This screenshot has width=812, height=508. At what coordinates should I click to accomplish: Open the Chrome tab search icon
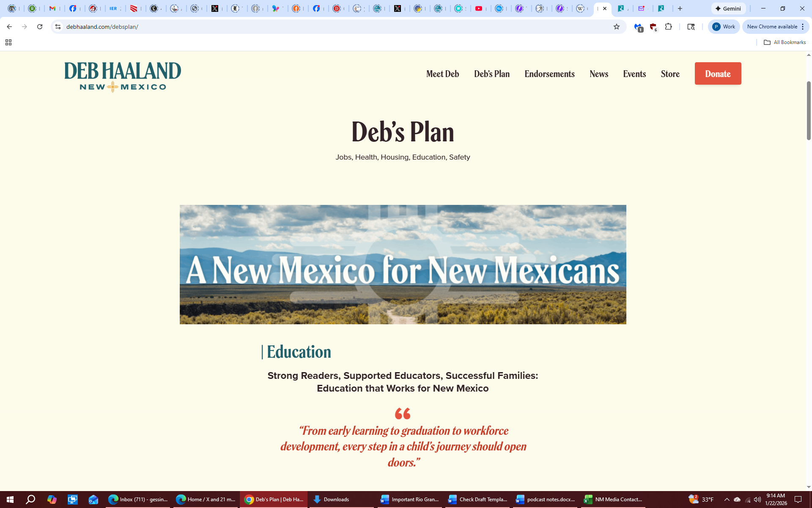(691, 27)
